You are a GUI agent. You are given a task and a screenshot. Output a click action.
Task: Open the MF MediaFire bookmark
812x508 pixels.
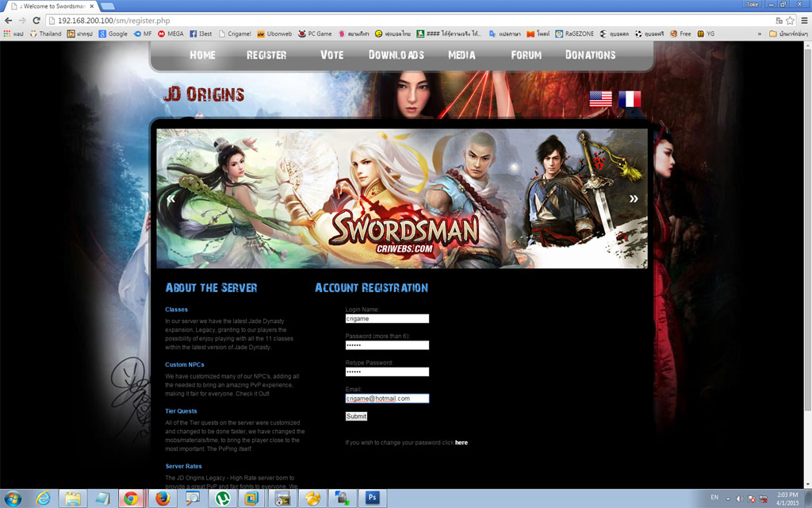143,33
